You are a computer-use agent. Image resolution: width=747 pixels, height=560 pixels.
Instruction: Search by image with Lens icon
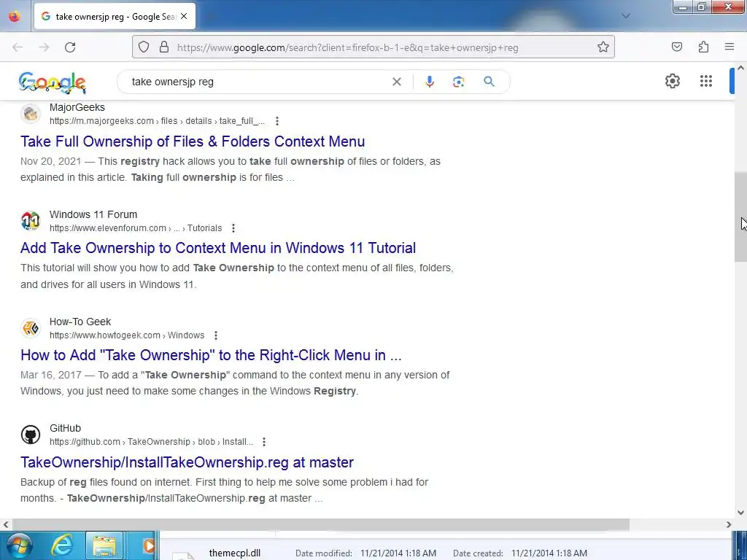click(x=458, y=82)
